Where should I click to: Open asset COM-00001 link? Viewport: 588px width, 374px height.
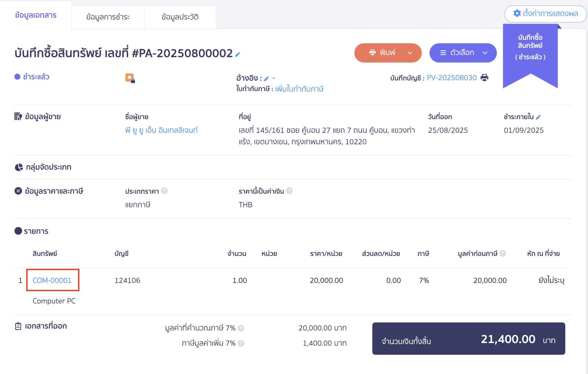pos(52,280)
